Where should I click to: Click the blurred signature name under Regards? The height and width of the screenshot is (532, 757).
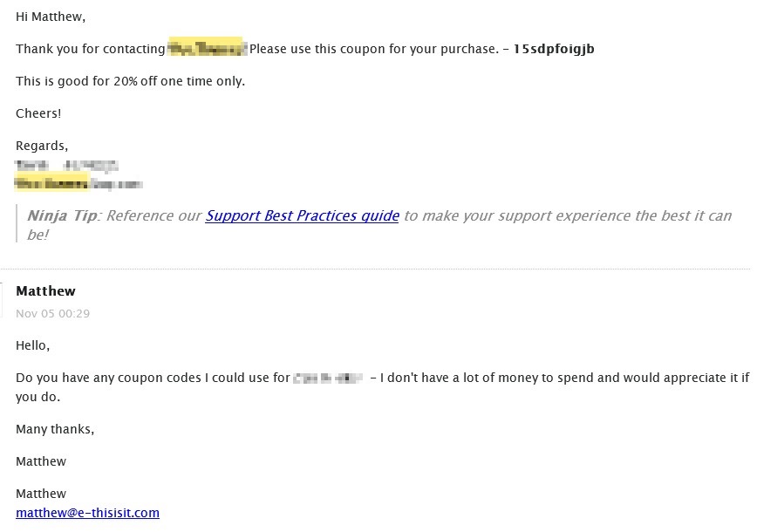tap(66, 166)
